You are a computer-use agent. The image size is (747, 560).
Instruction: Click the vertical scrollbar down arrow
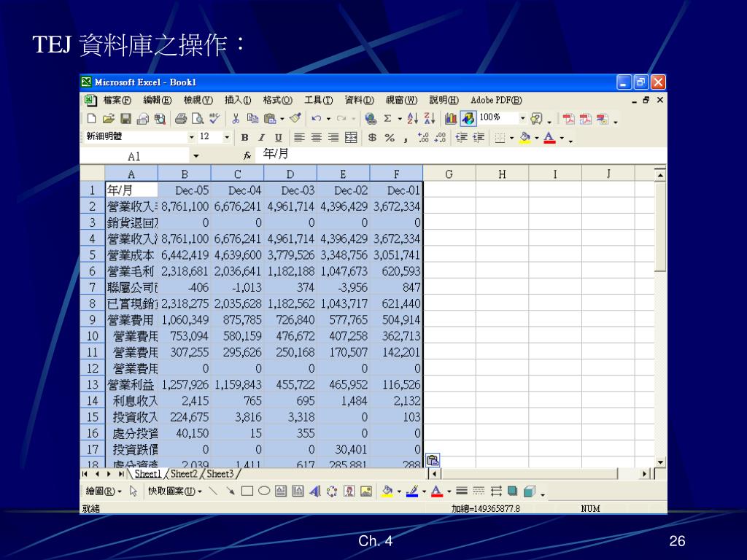pos(659,462)
